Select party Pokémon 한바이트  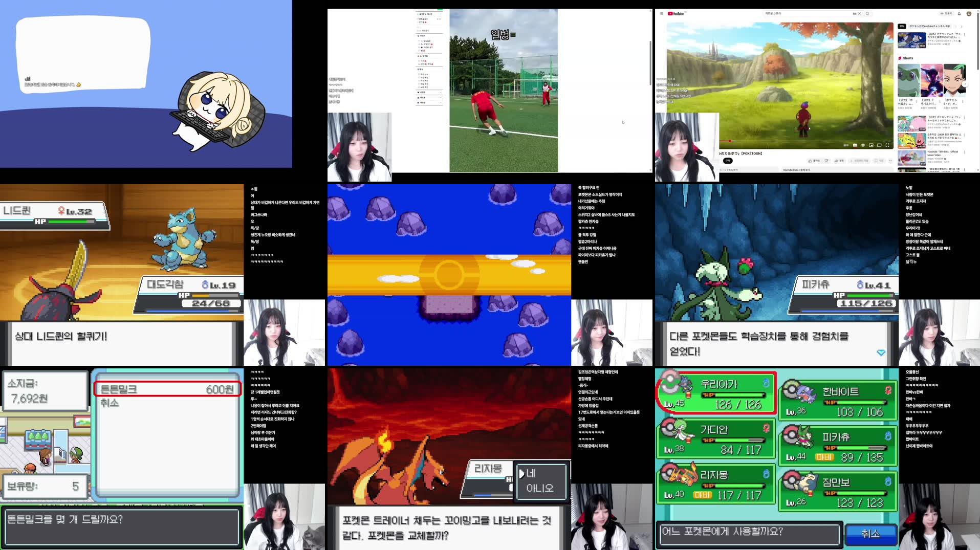pos(838,401)
